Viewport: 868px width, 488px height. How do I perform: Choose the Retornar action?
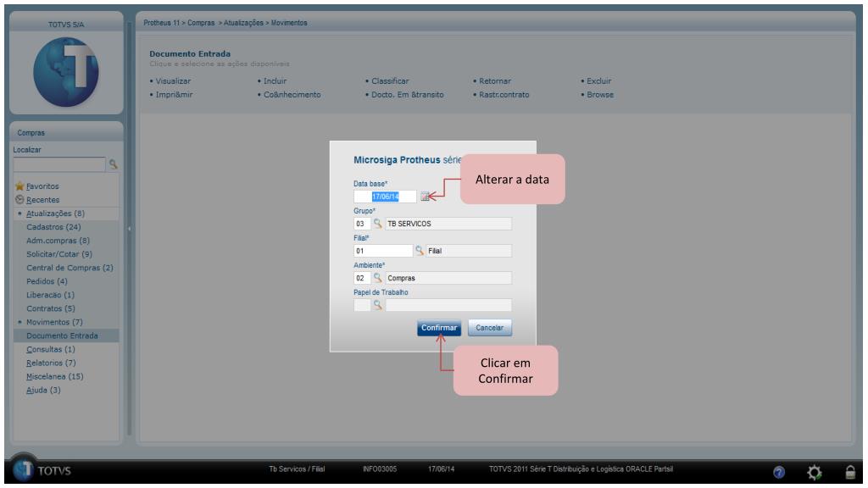click(495, 80)
